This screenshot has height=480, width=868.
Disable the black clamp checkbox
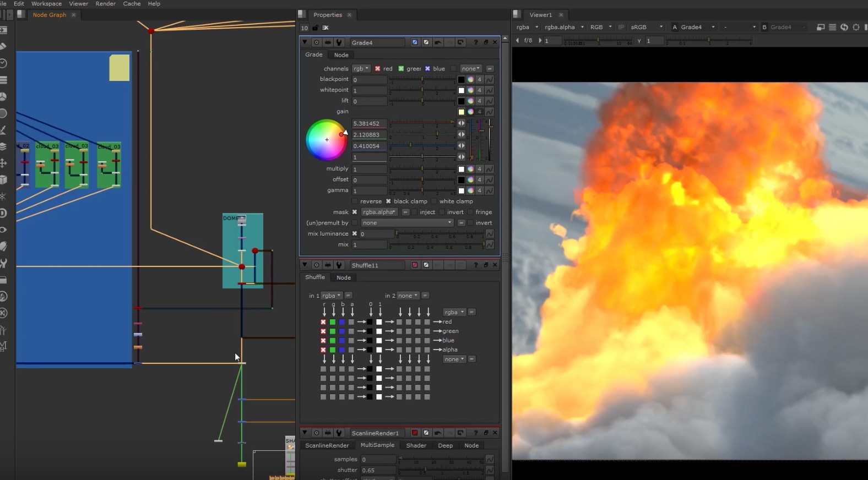388,201
